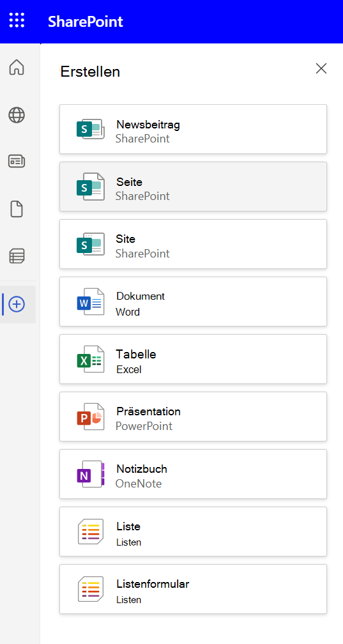Viewport: 343px width, 644px height.
Task: Open My Sites globe icon
Action: tap(17, 115)
